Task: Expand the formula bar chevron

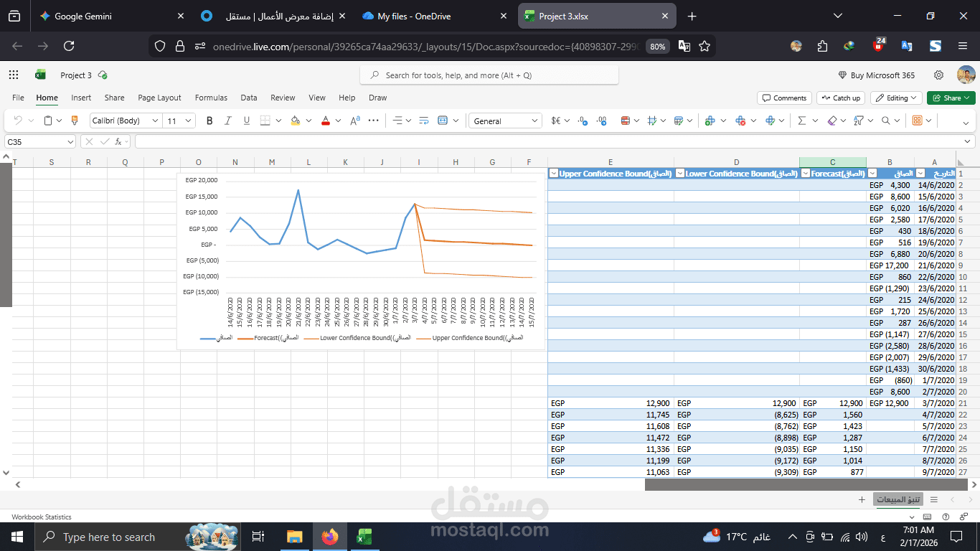Action: pyautogui.click(x=968, y=142)
